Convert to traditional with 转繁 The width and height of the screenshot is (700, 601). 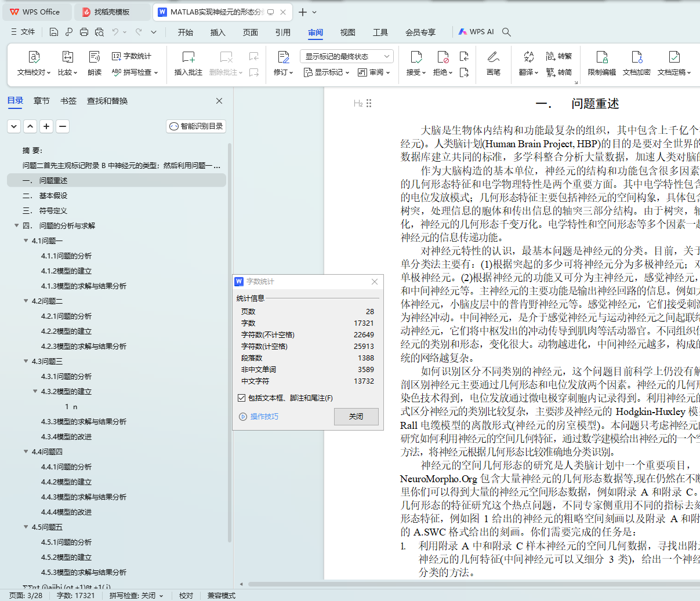pyautogui.click(x=559, y=56)
